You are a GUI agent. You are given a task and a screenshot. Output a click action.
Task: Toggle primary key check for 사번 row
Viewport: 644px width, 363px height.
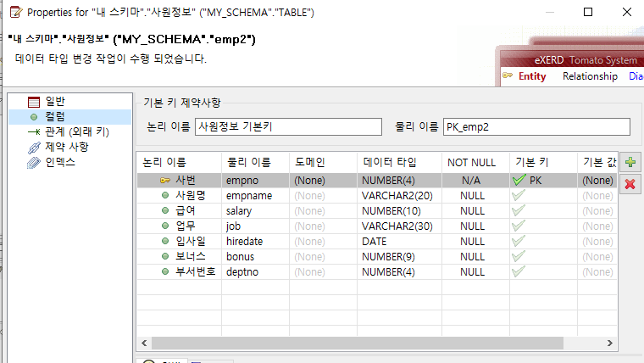pyautogui.click(x=519, y=180)
